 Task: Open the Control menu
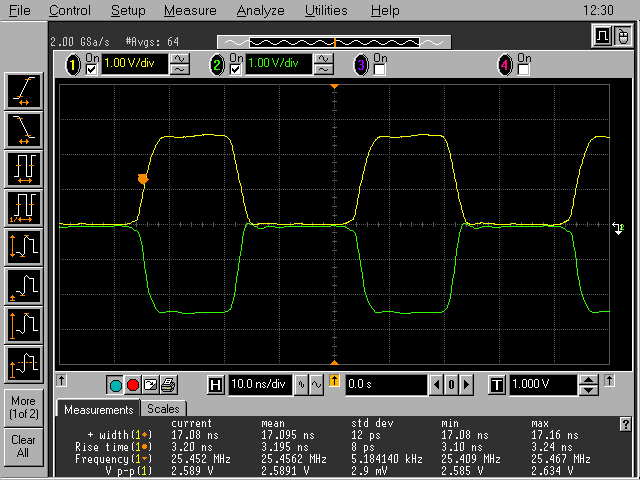tap(70, 10)
